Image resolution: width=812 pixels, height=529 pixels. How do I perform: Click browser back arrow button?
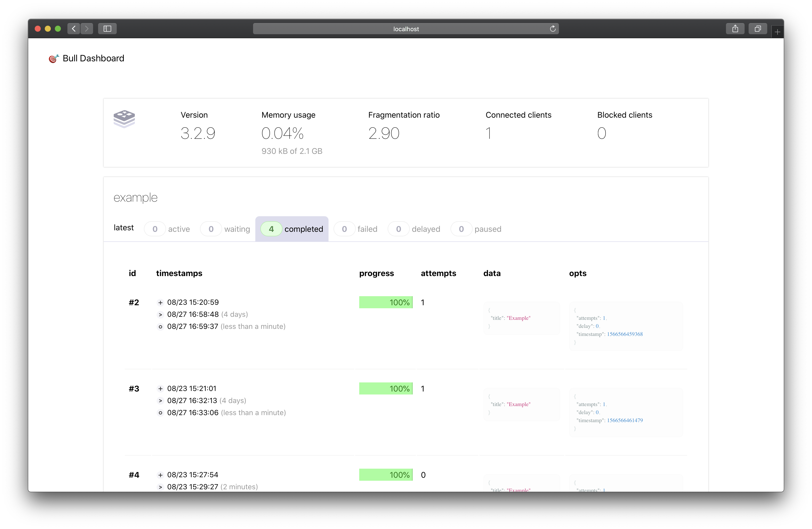74,29
